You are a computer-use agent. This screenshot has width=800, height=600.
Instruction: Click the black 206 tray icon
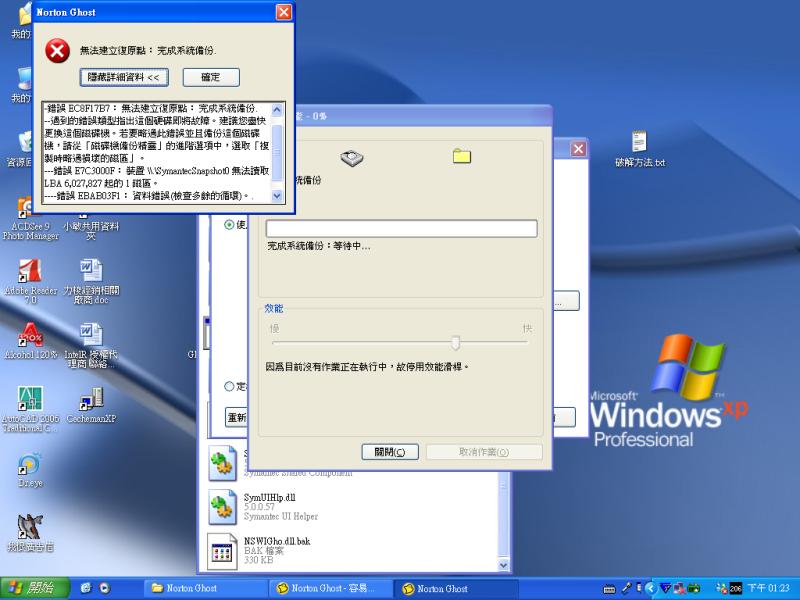[735, 589]
